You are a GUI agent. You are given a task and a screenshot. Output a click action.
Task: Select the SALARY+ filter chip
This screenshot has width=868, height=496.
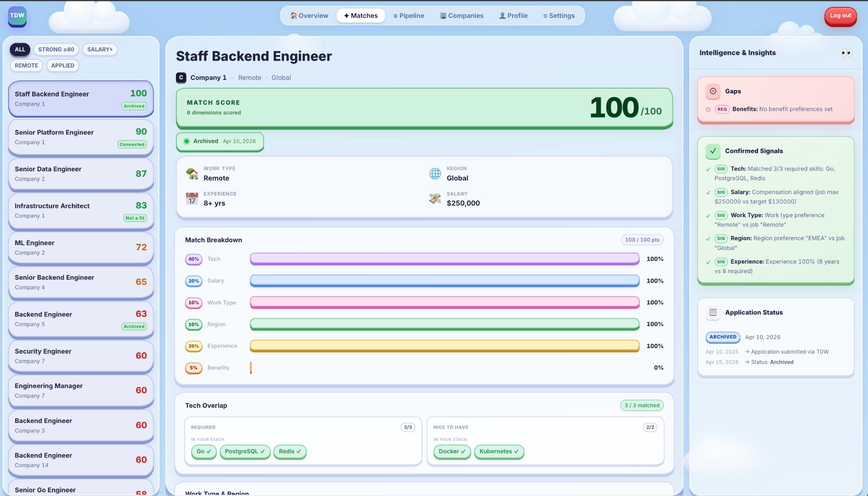point(100,50)
